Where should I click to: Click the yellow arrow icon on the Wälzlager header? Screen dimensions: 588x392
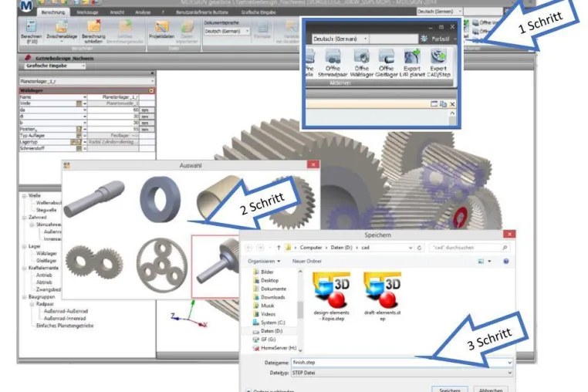pos(151,91)
